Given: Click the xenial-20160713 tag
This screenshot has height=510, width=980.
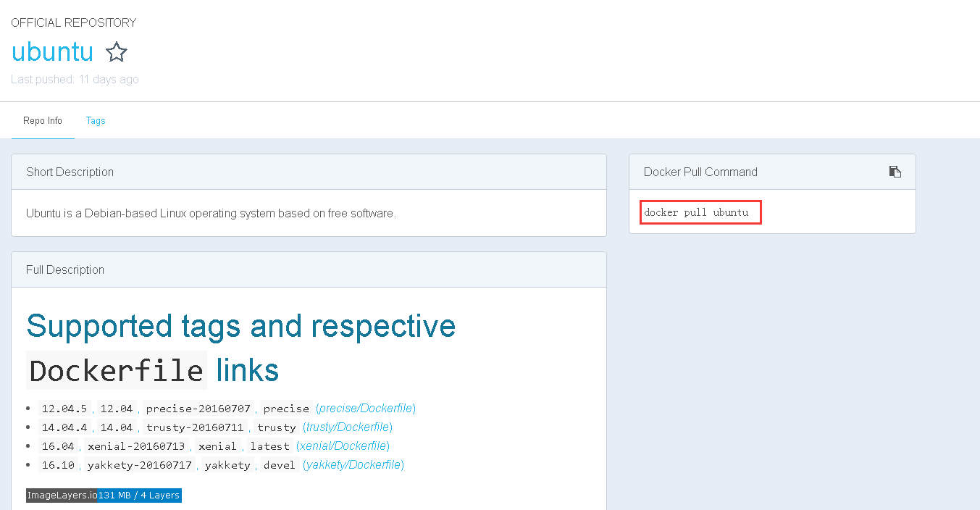Looking at the screenshot, I should tap(136, 446).
